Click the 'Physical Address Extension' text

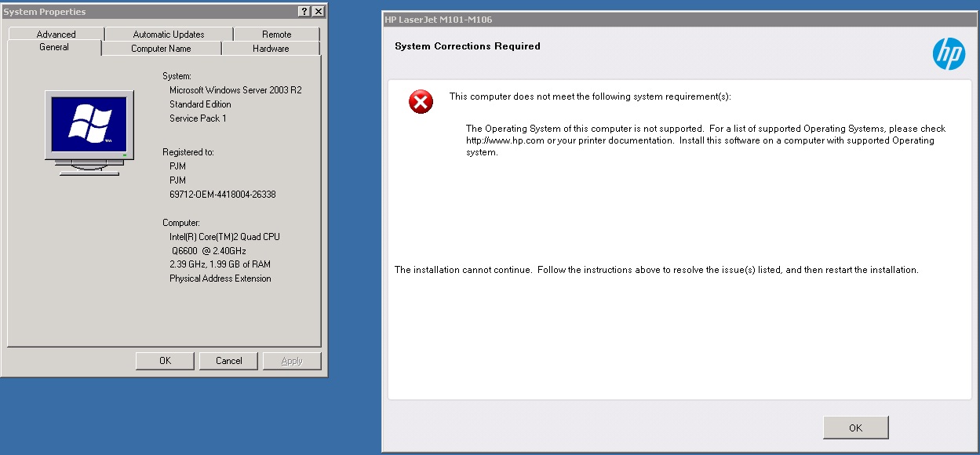click(x=220, y=279)
